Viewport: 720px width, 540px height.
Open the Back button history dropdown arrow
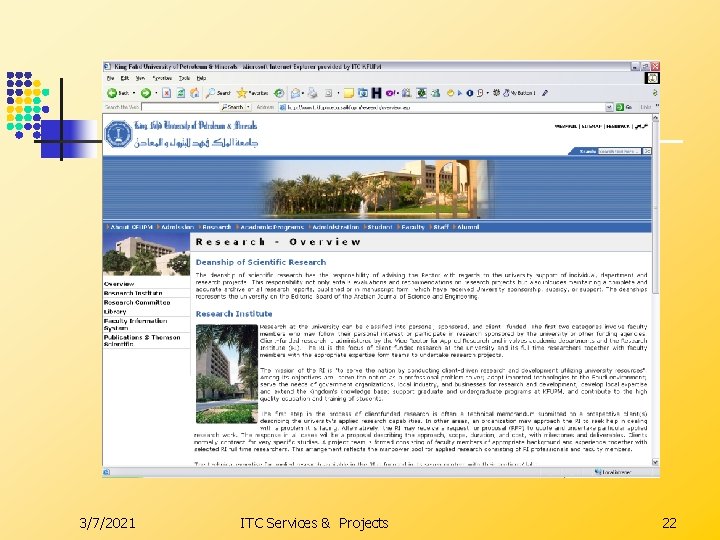(134, 93)
